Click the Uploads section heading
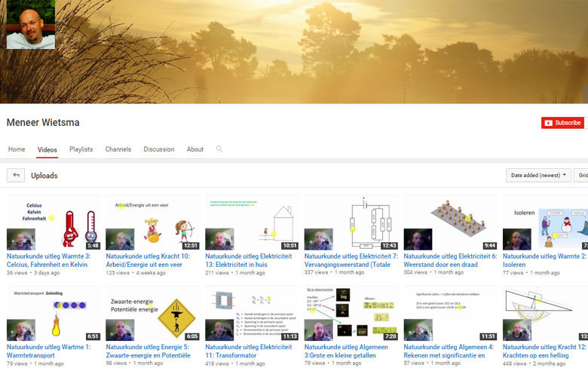 coord(44,176)
